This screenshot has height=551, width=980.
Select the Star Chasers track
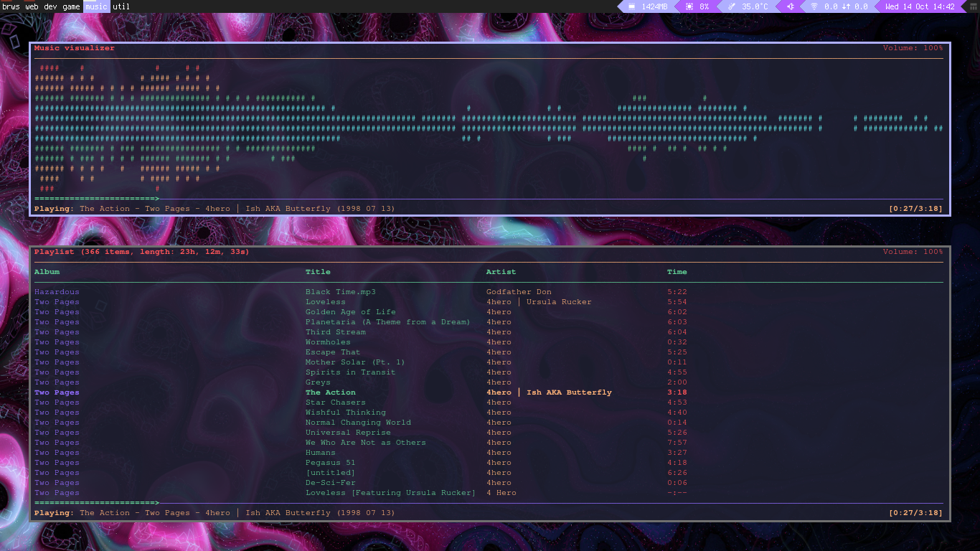coord(335,402)
